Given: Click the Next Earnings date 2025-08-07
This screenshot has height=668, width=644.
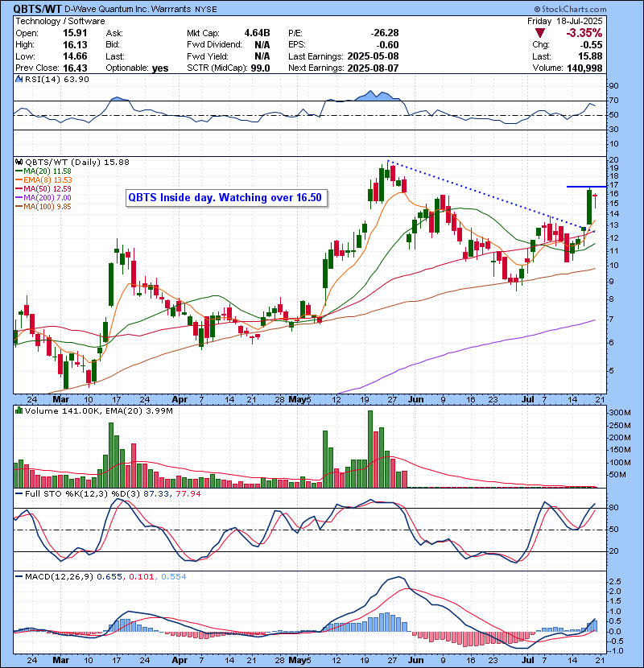Looking at the screenshot, I should pos(373,68).
